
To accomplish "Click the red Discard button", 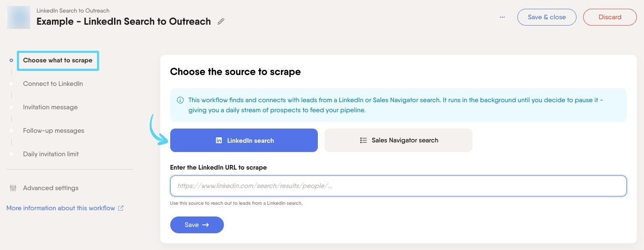I will click(610, 17).
